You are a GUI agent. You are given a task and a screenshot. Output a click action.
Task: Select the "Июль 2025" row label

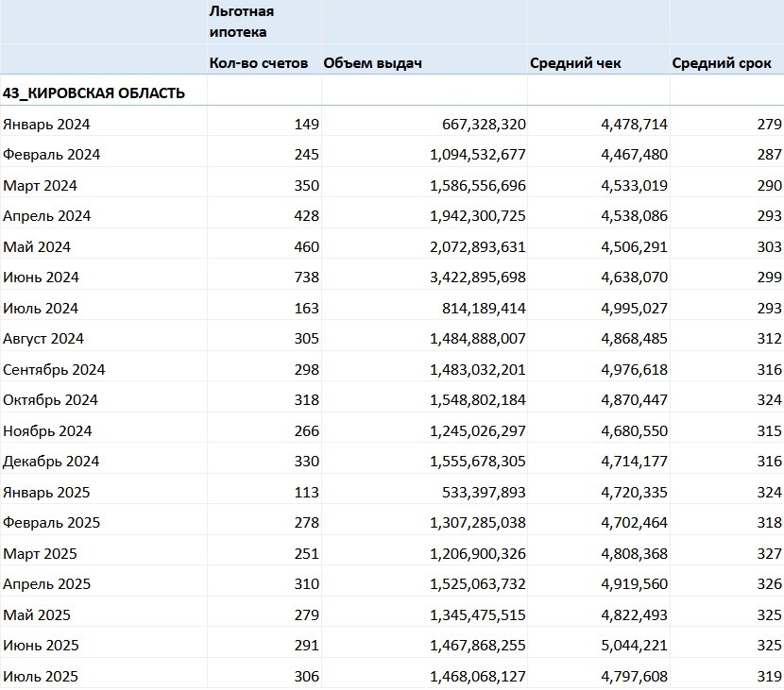click(x=41, y=676)
